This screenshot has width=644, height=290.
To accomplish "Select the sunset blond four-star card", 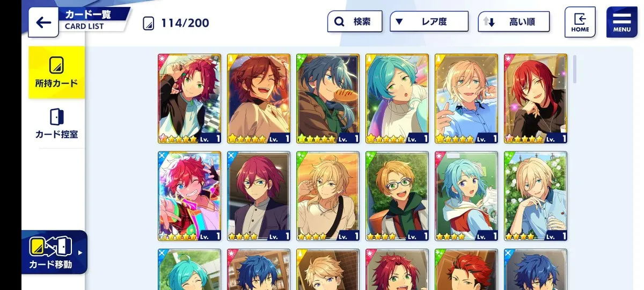I will click(x=328, y=196).
